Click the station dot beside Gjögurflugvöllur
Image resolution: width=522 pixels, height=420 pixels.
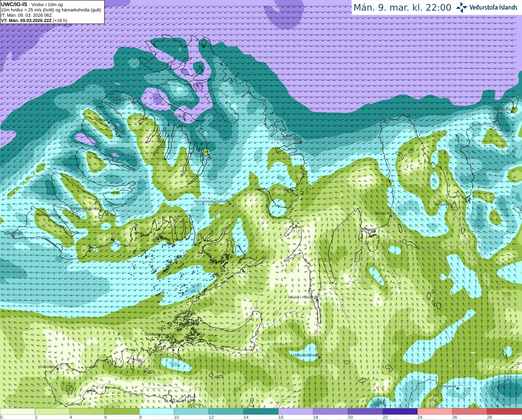[301, 142]
